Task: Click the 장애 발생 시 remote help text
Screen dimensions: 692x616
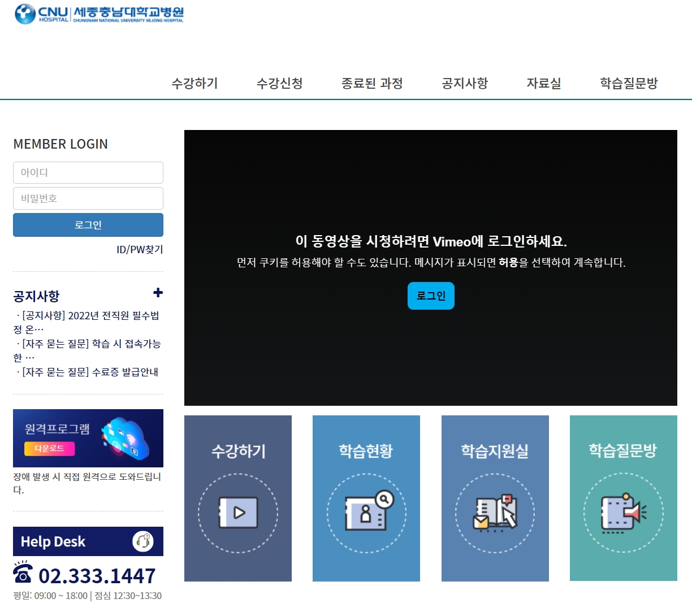Action: pyautogui.click(x=87, y=483)
